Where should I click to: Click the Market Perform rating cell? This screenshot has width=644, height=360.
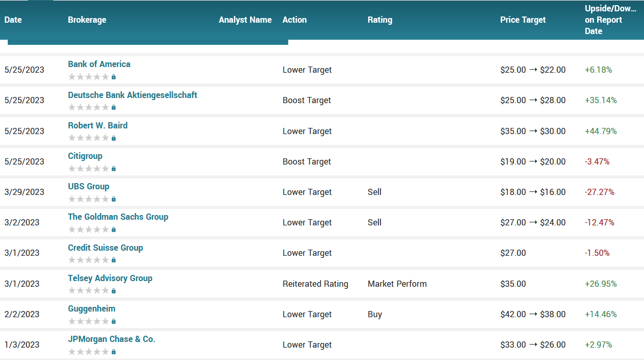(x=397, y=284)
